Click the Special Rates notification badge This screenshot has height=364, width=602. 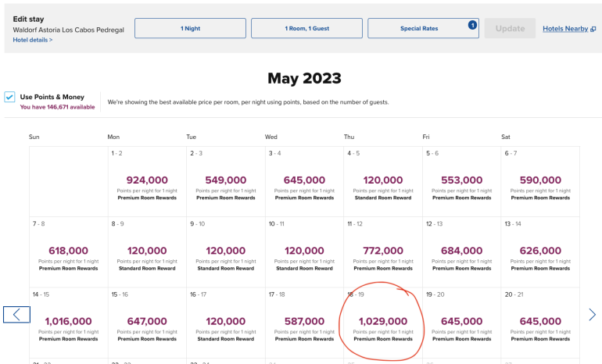pyautogui.click(x=472, y=25)
